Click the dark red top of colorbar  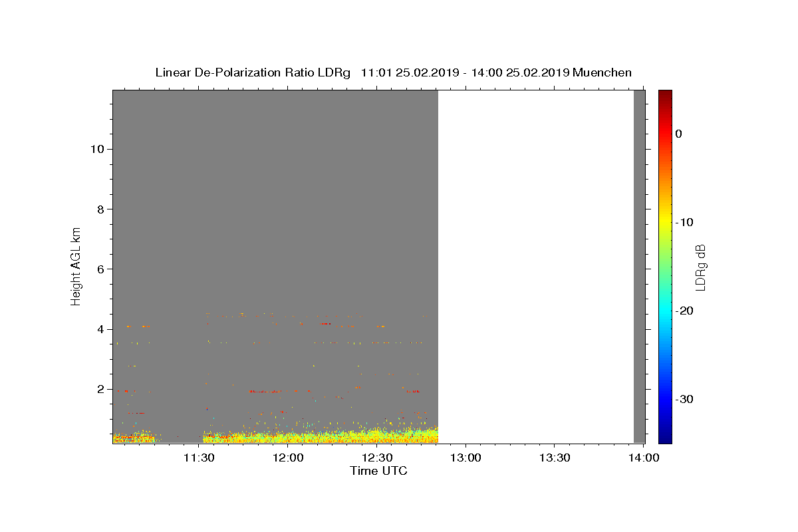pyautogui.click(x=665, y=95)
